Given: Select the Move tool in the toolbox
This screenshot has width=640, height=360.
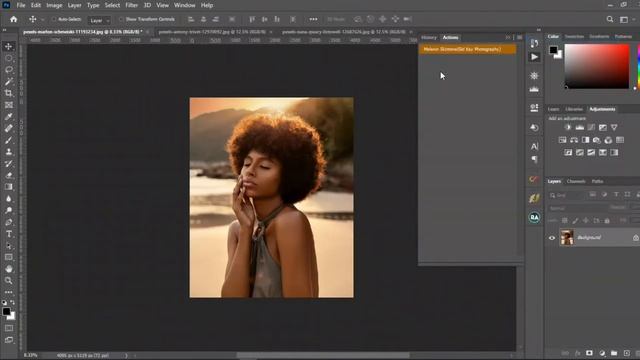Looking at the screenshot, I should [8, 46].
